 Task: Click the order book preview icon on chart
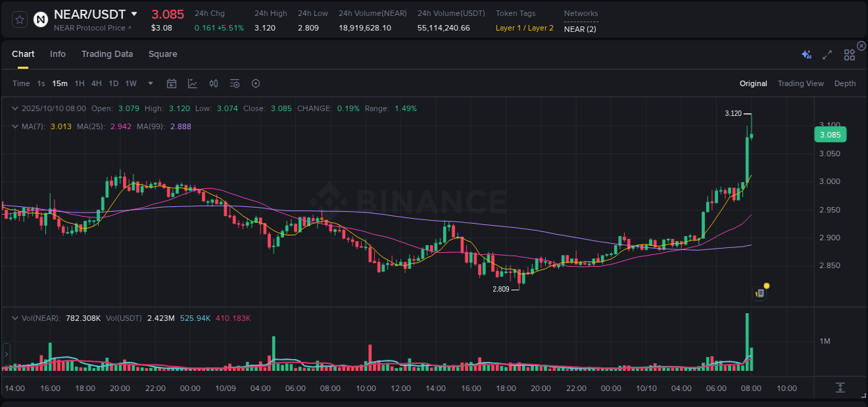(759, 292)
